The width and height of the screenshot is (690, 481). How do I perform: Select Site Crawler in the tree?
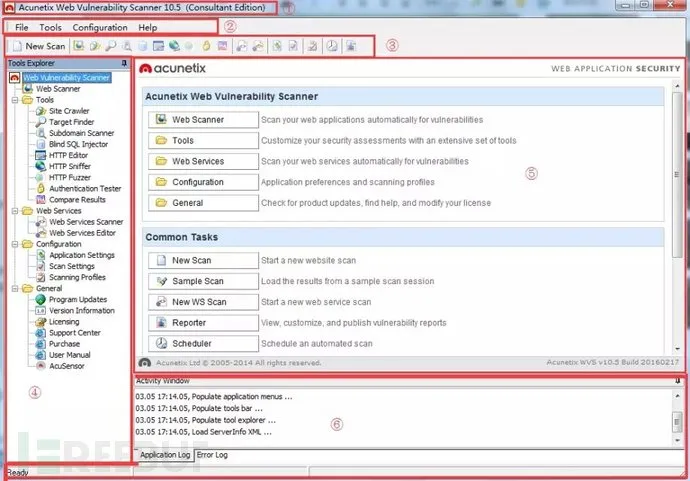[69, 111]
